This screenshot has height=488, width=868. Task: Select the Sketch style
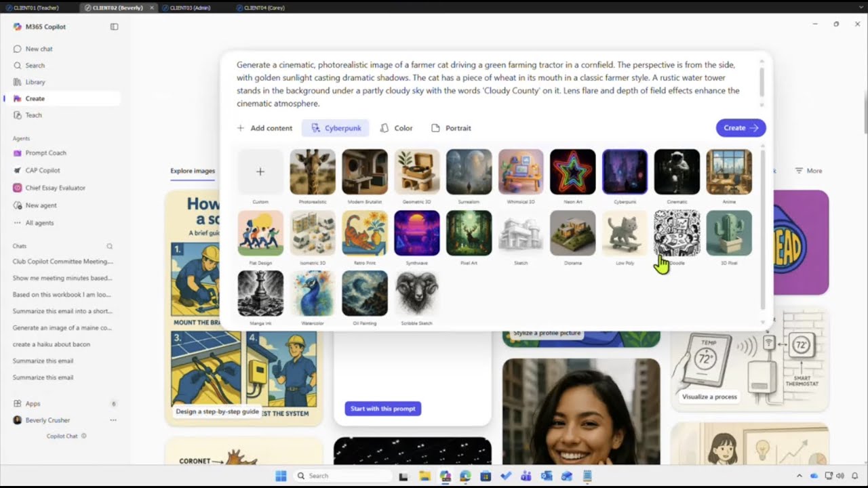521,232
